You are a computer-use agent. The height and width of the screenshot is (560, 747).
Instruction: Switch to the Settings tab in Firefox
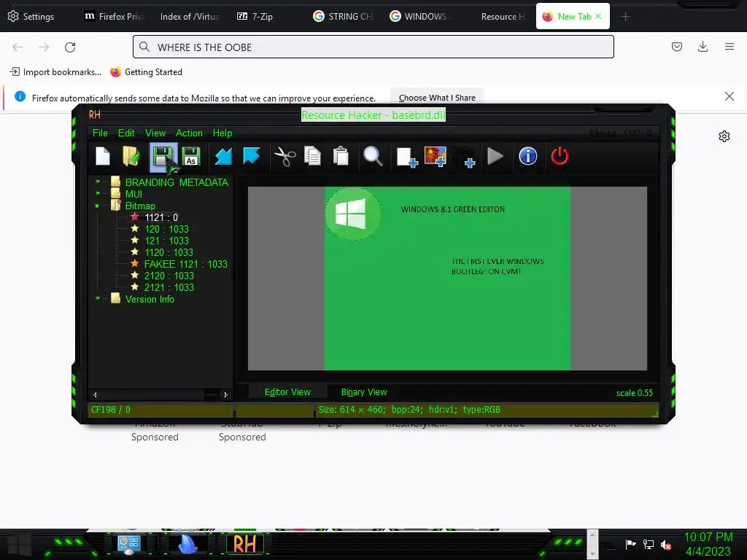click(31, 16)
